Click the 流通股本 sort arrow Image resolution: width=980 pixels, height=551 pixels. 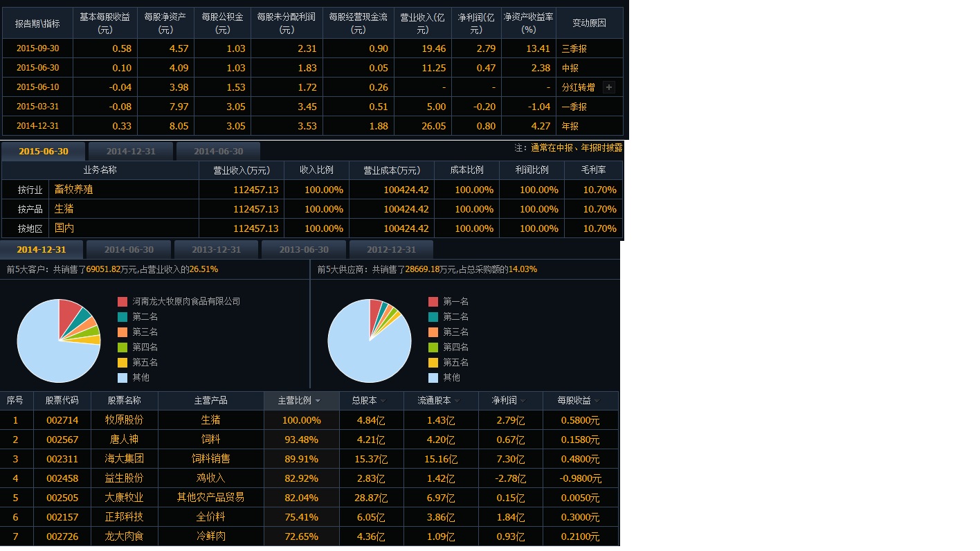(457, 401)
